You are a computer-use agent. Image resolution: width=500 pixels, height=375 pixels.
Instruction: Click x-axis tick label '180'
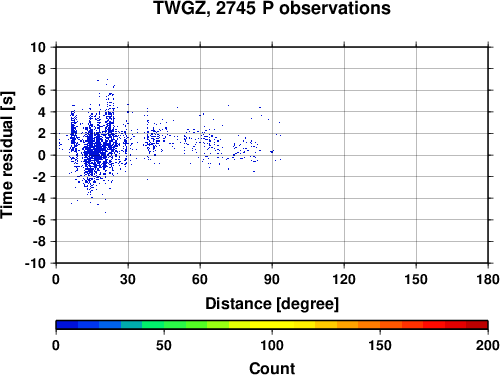pyautogui.click(x=488, y=279)
